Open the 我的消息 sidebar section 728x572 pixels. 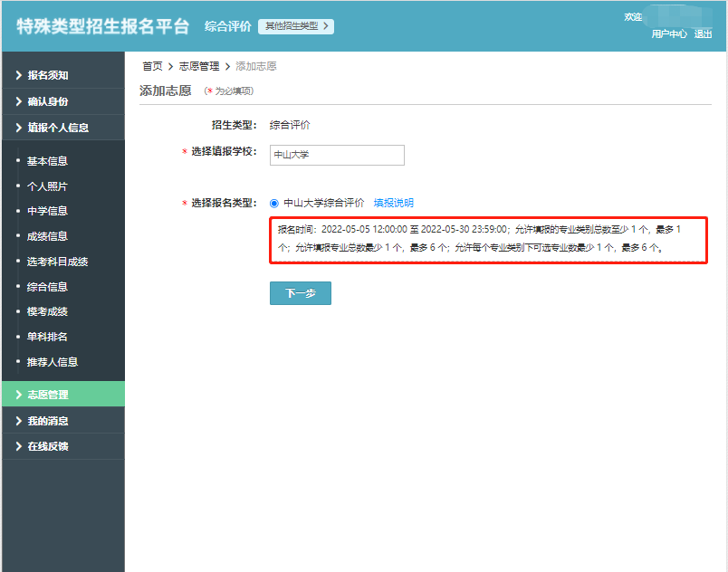(63, 421)
